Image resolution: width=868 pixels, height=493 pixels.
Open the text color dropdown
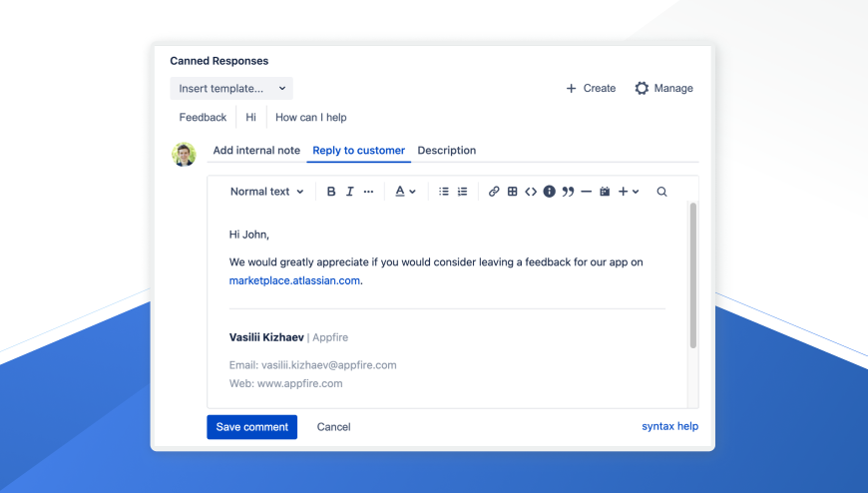pyautogui.click(x=404, y=192)
